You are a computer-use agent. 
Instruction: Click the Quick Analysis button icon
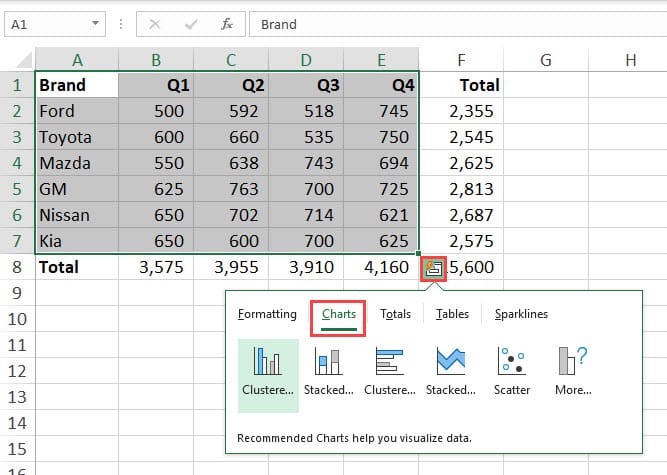pos(434,267)
